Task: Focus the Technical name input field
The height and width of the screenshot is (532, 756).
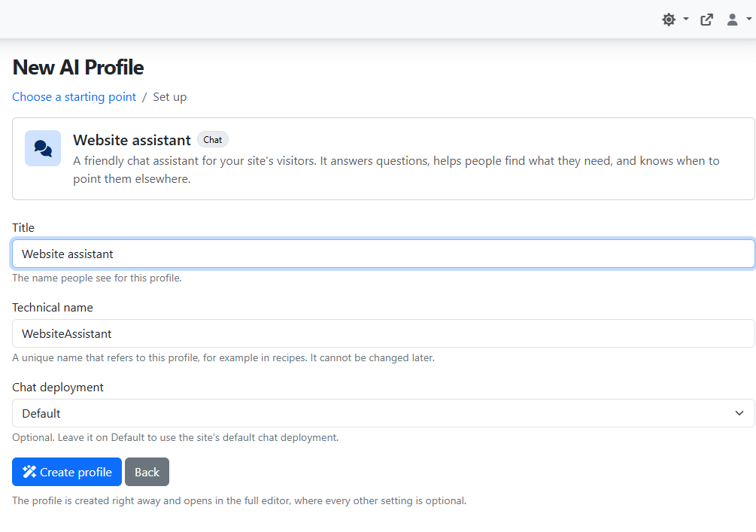Action: click(x=384, y=333)
